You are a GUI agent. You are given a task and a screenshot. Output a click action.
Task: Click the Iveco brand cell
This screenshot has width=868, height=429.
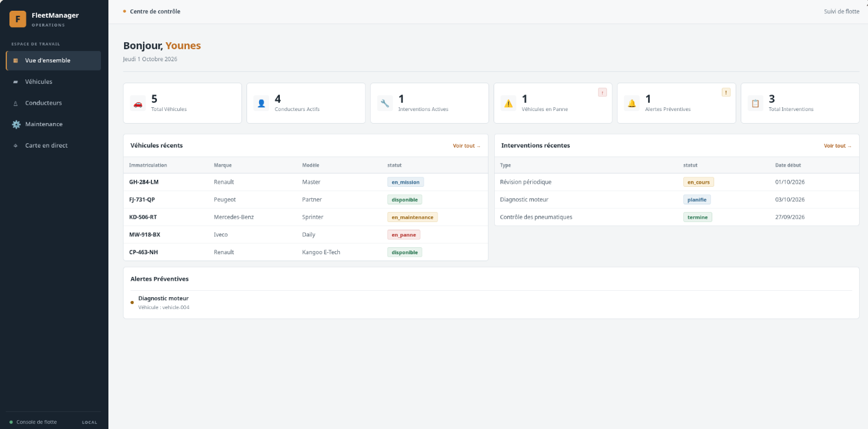221,235
